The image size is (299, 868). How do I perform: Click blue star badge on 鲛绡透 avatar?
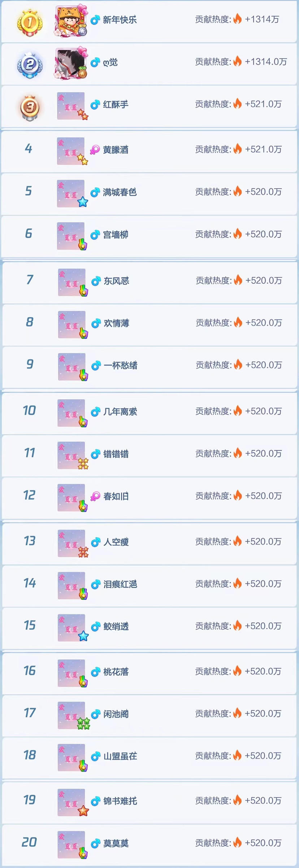coord(83,636)
